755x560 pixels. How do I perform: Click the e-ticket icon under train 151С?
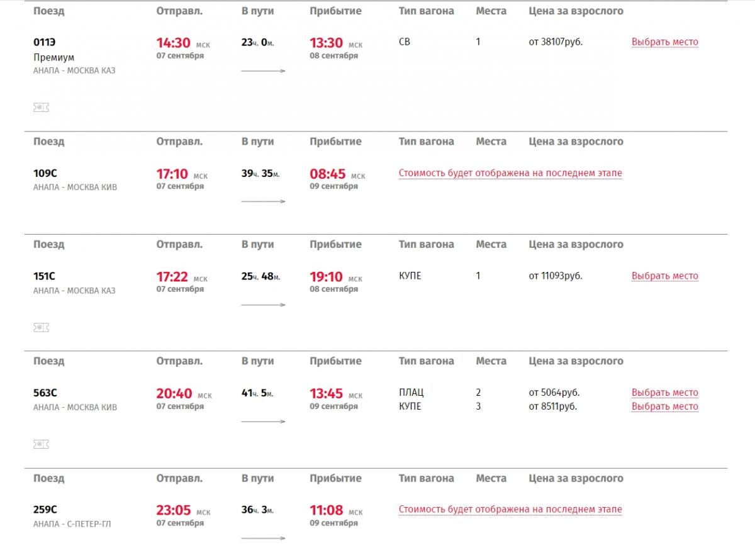click(41, 328)
